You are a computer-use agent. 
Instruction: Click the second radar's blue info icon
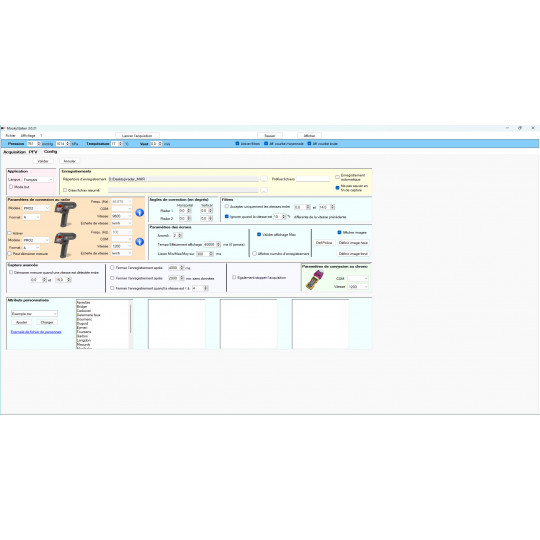pos(139,242)
